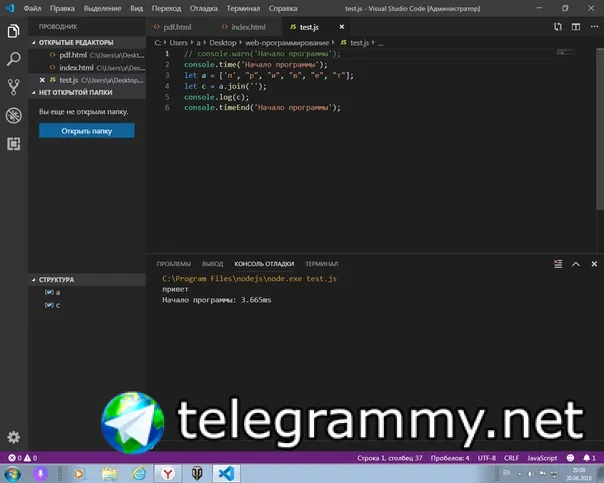Open the Правка menu
The image size is (604, 483).
tap(62, 8)
